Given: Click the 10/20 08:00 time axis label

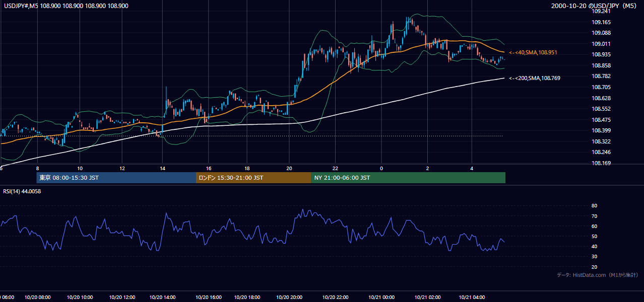Looking at the screenshot, I should (x=37, y=297).
